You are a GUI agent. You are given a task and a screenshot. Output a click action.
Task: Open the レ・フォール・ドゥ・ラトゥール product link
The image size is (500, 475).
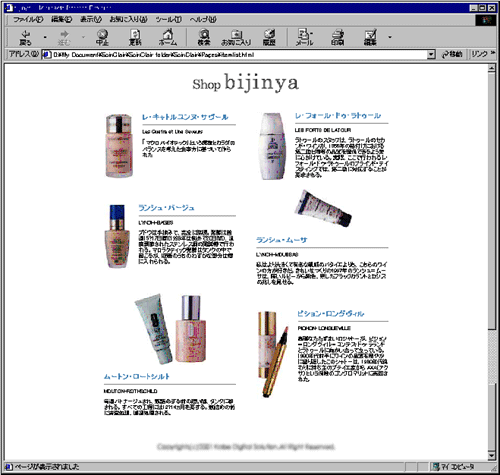pyautogui.click(x=338, y=116)
